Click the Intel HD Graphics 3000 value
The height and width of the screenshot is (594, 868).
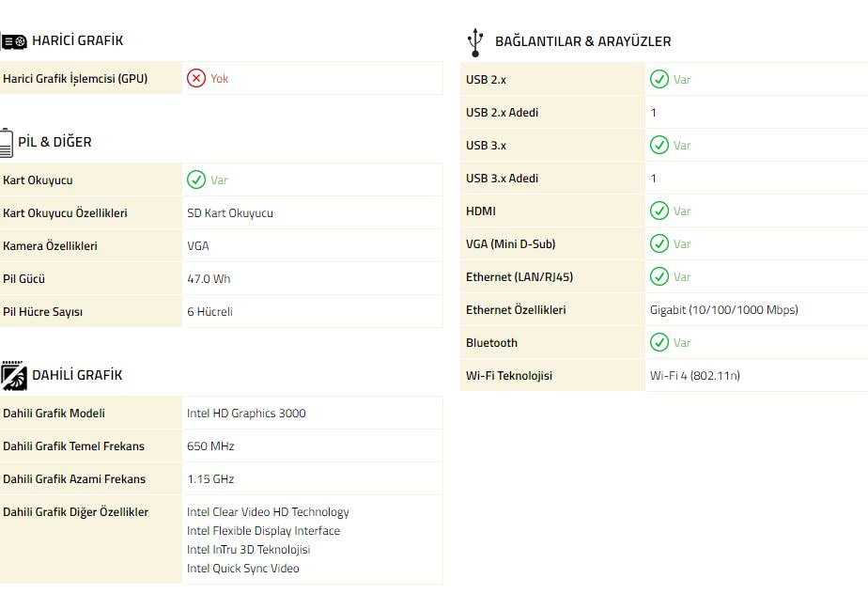[x=246, y=414]
